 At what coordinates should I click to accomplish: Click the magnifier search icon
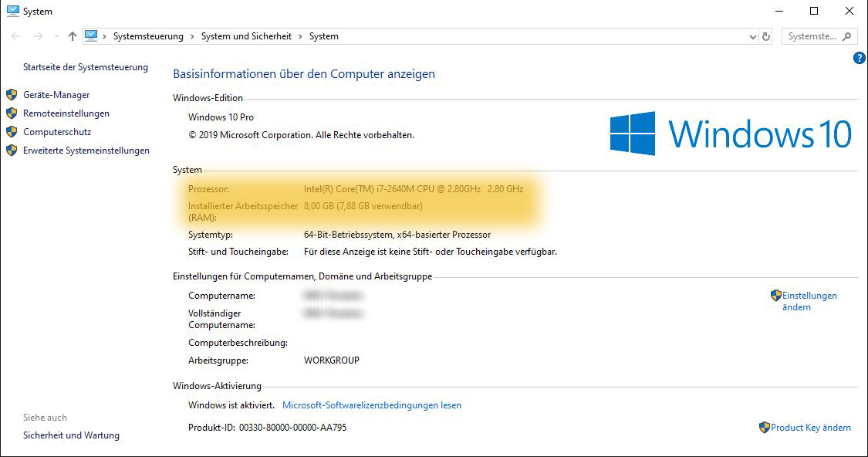[x=846, y=36]
